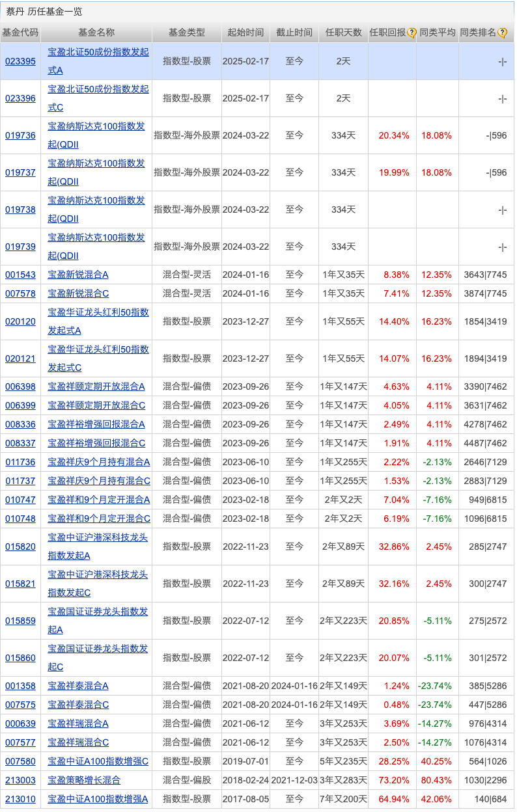The height and width of the screenshot is (812, 517).
Task: Open fund code link 019737
Action: [x=20, y=172]
